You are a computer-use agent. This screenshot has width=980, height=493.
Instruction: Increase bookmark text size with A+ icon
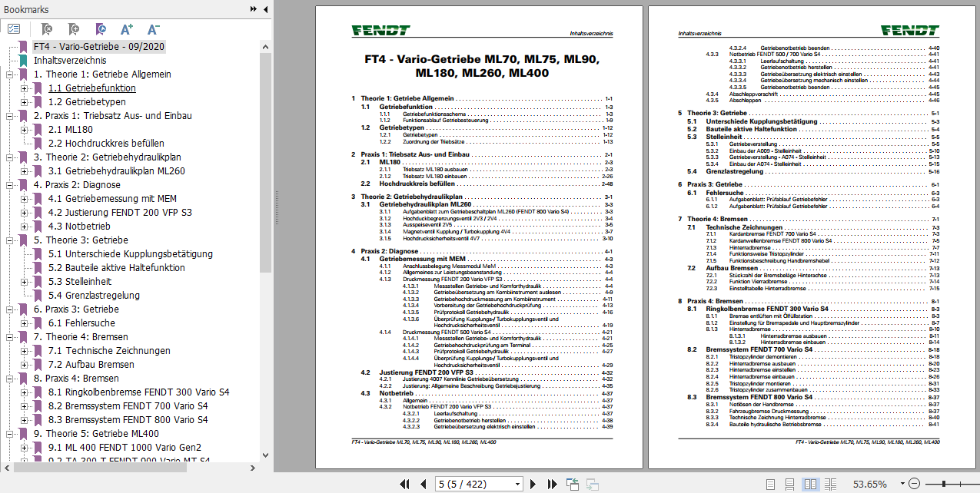pyautogui.click(x=127, y=28)
